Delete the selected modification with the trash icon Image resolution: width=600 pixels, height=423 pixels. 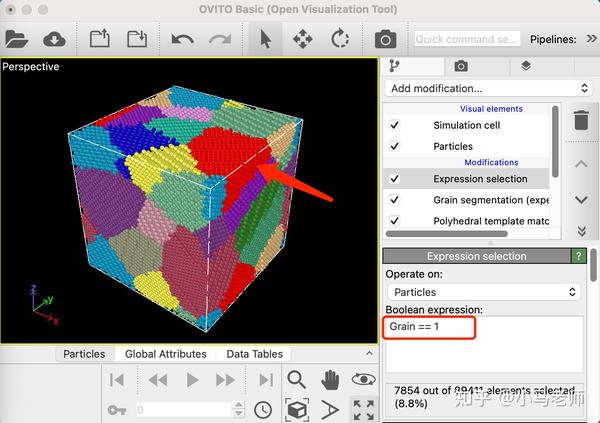pyautogui.click(x=581, y=120)
